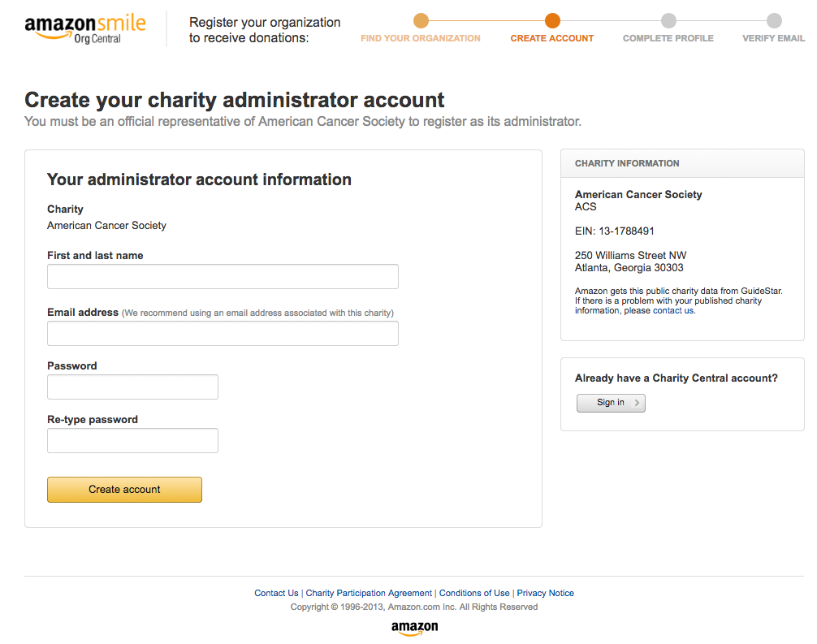
Task: Click the First and last name field
Action: pos(223,276)
